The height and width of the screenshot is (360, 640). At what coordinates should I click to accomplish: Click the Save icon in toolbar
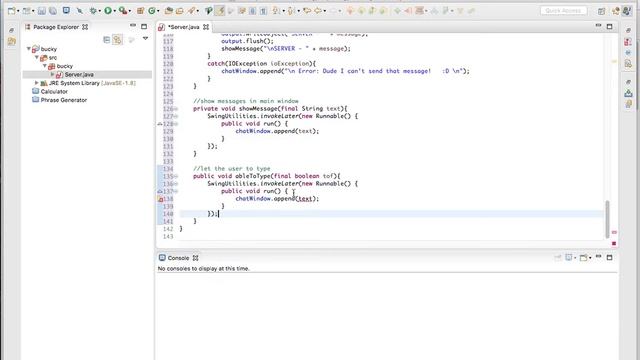tap(42, 11)
